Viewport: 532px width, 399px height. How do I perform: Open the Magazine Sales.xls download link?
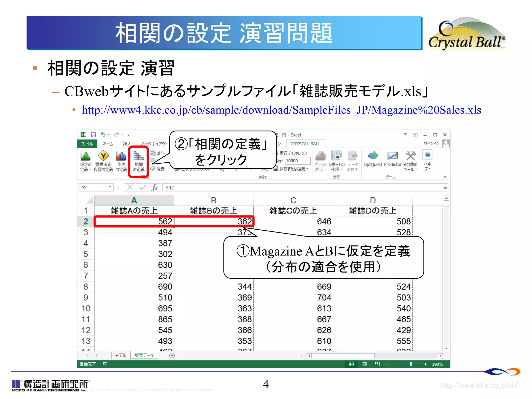point(281,110)
